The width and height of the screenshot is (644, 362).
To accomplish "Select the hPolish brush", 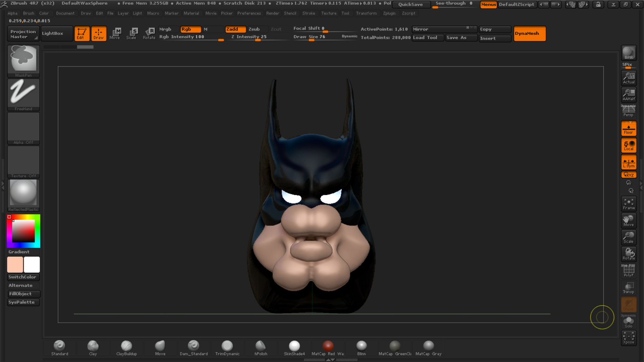I will tap(261, 348).
